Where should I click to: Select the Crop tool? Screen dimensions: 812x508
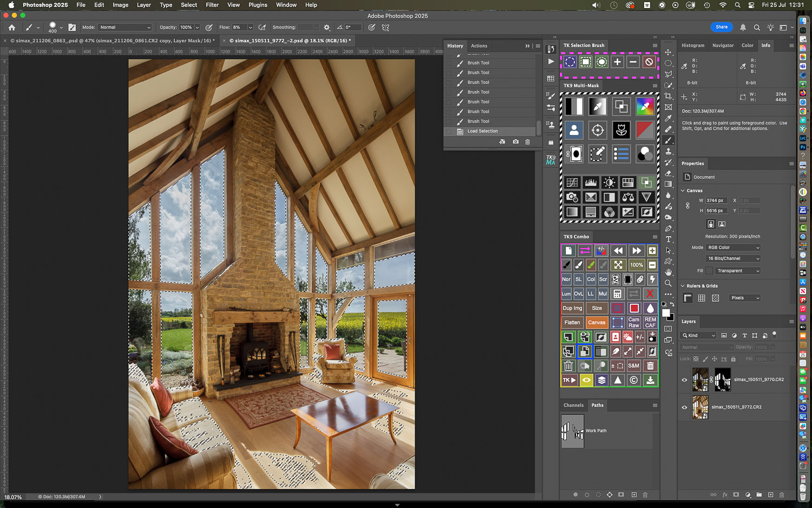tap(669, 96)
